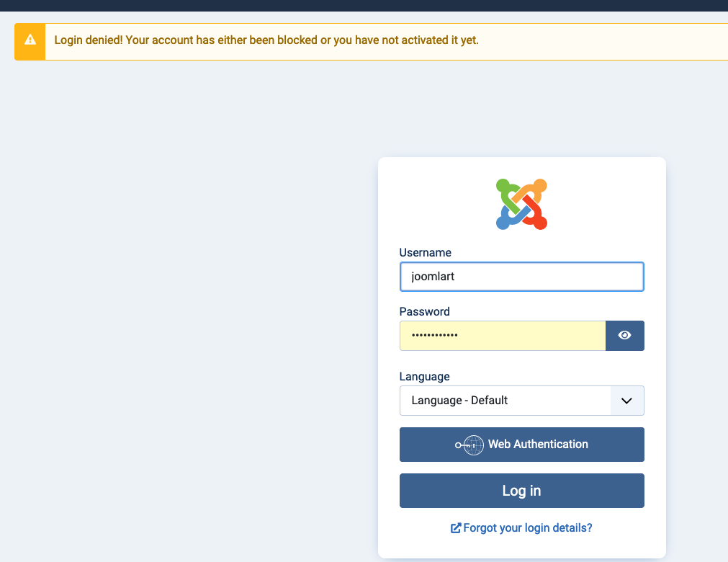Click the Login denied warning message text
The image size is (728, 562).
pyautogui.click(x=266, y=40)
